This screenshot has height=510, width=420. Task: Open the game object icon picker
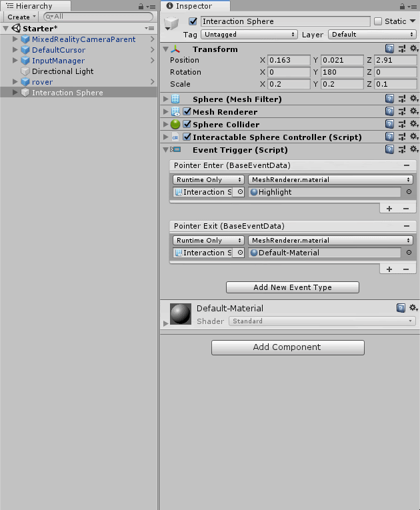click(x=171, y=24)
